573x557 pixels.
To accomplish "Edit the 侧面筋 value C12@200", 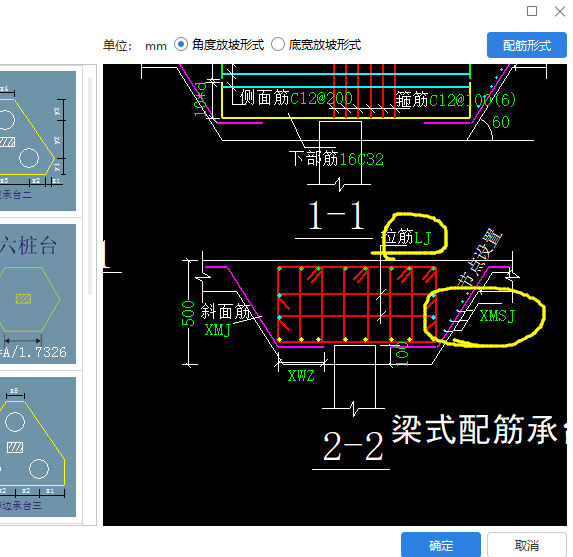I will [321, 98].
